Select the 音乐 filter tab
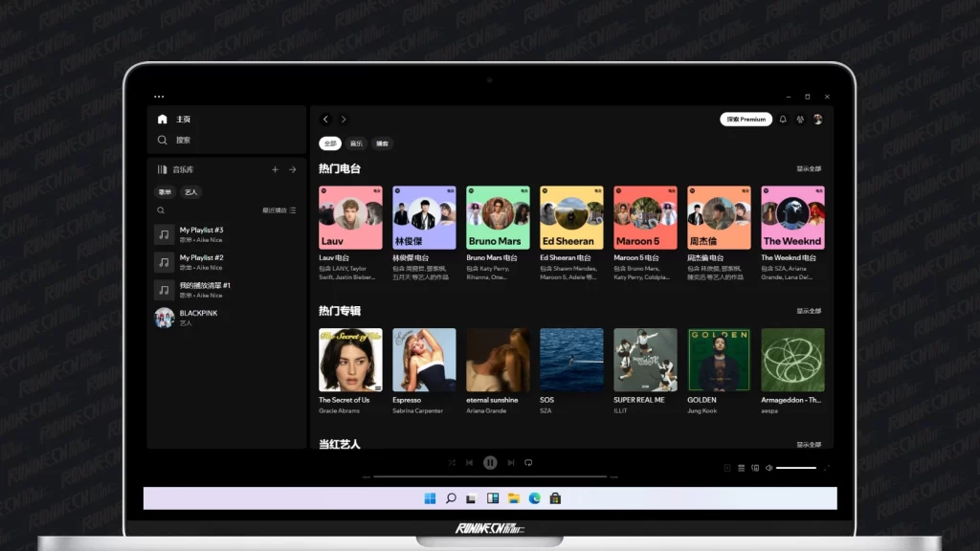Image resolution: width=980 pixels, height=551 pixels. pos(356,143)
